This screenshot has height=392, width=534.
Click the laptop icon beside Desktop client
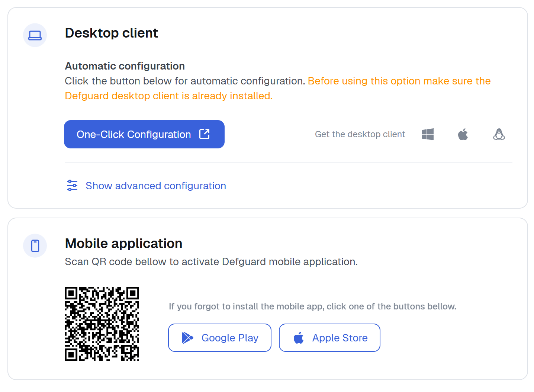pos(35,35)
